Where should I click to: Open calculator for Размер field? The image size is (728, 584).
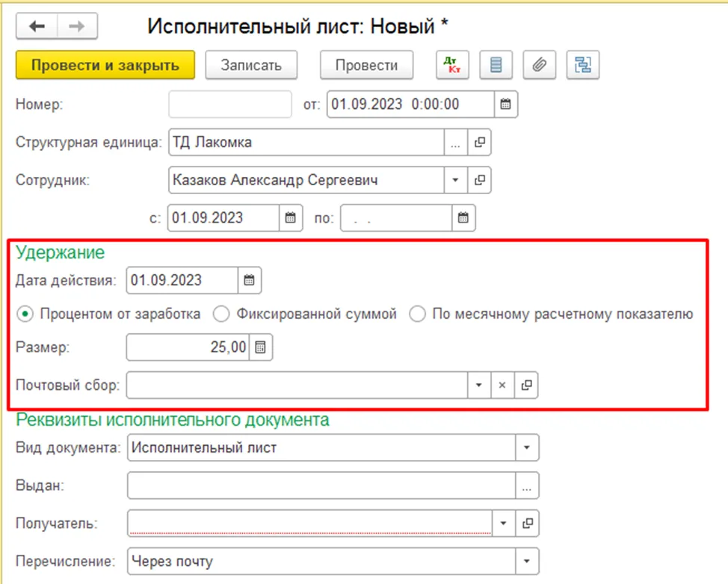pyautogui.click(x=260, y=347)
